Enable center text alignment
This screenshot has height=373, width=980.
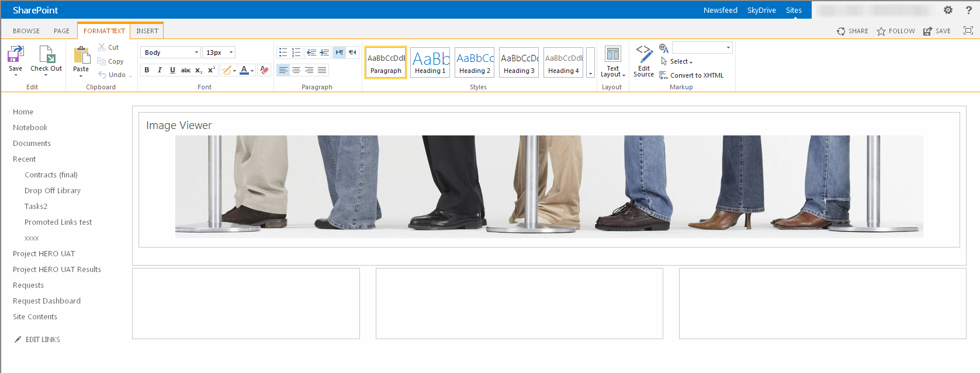point(296,70)
